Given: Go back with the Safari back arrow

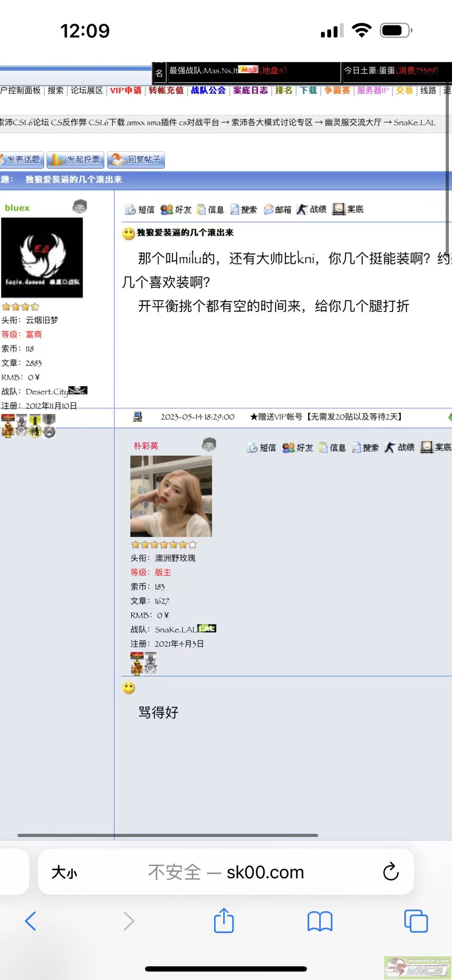Looking at the screenshot, I should pyautogui.click(x=30, y=921).
